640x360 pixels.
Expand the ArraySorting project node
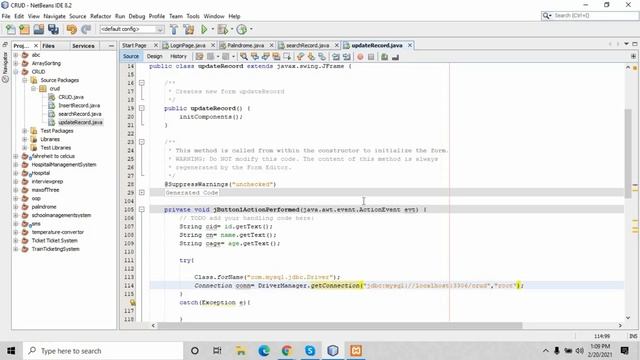pyautogui.click(x=16, y=63)
